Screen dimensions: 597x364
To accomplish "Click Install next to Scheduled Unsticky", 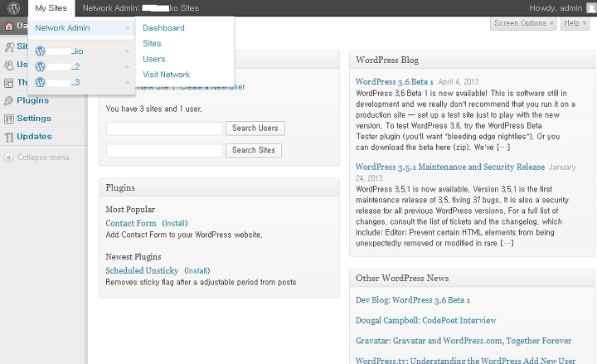I will point(197,270).
